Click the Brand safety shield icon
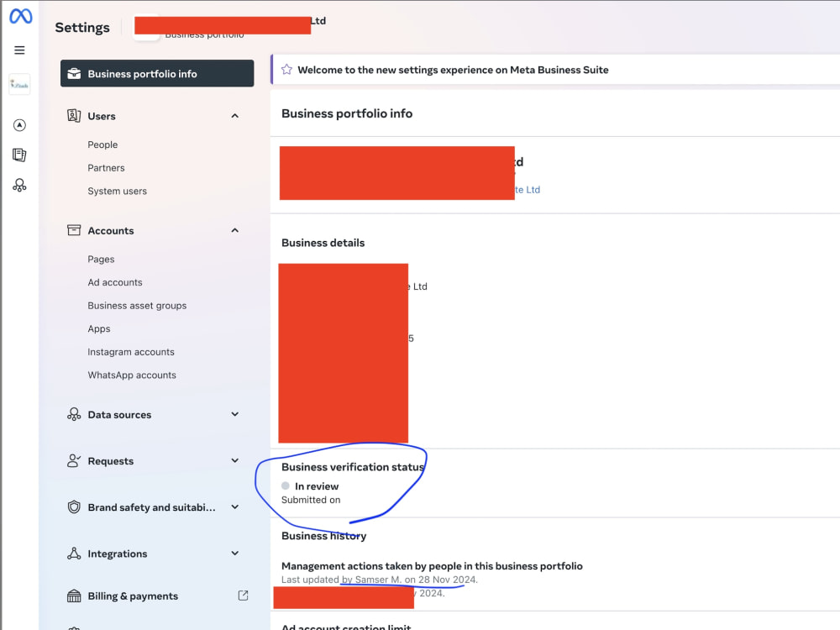The height and width of the screenshot is (630, 840). point(74,507)
